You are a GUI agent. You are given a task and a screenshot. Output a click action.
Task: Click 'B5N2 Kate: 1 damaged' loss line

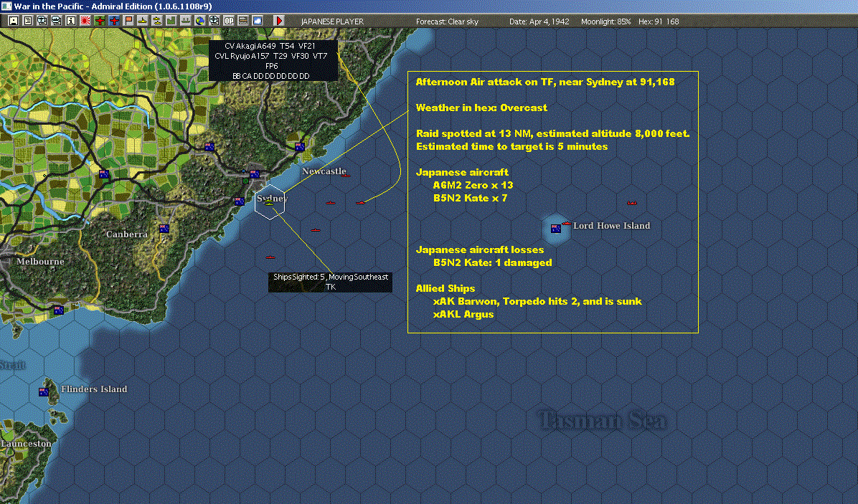pyautogui.click(x=492, y=262)
